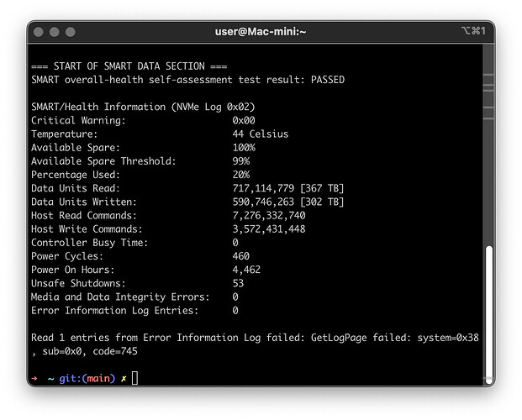Click the Data Units Read value
The width and height of the screenshot is (522, 420).
coord(288,188)
